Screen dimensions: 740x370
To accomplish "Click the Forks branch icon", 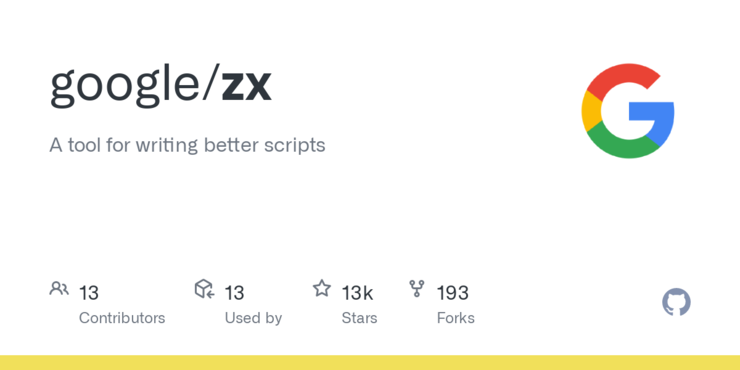I will coord(417,288).
